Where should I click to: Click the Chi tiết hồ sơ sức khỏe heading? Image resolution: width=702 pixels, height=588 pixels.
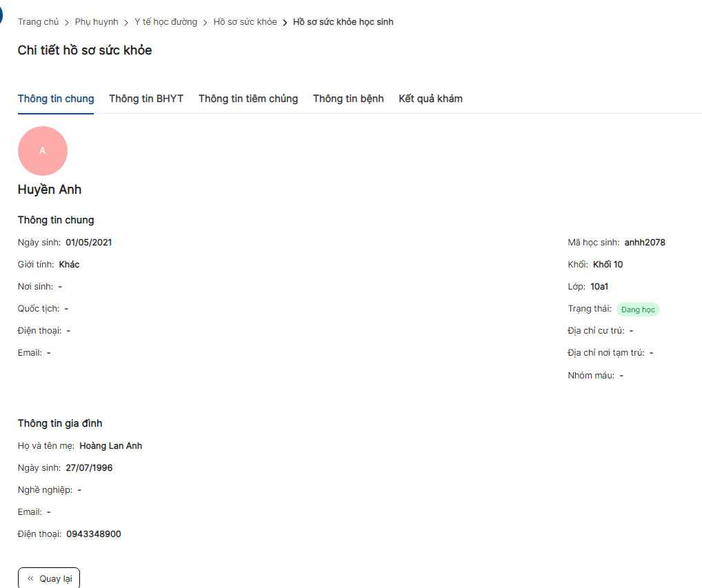point(85,50)
